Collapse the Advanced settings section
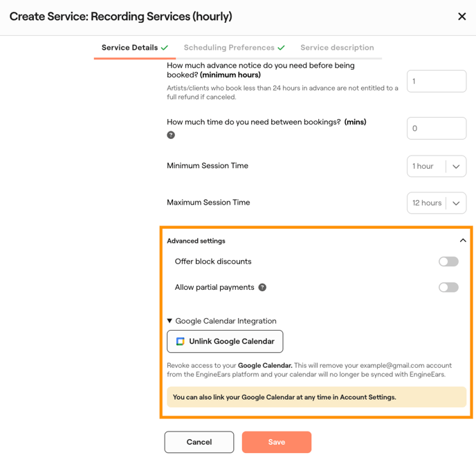Image resolution: width=476 pixels, height=462 pixels. (x=463, y=241)
